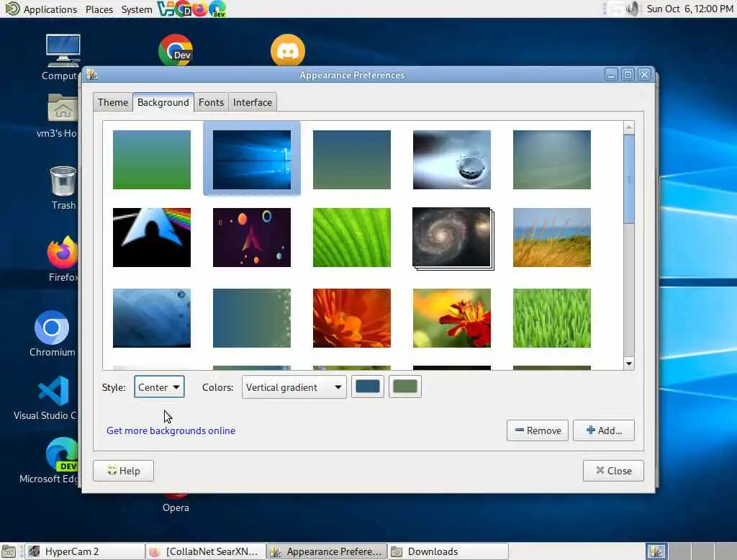This screenshot has height=560, width=737.
Task: Select the blue waves wallpaper thumbnail
Action: (152, 318)
